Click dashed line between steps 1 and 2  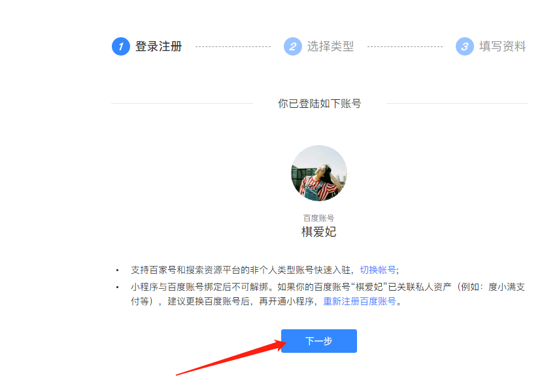coord(233,46)
